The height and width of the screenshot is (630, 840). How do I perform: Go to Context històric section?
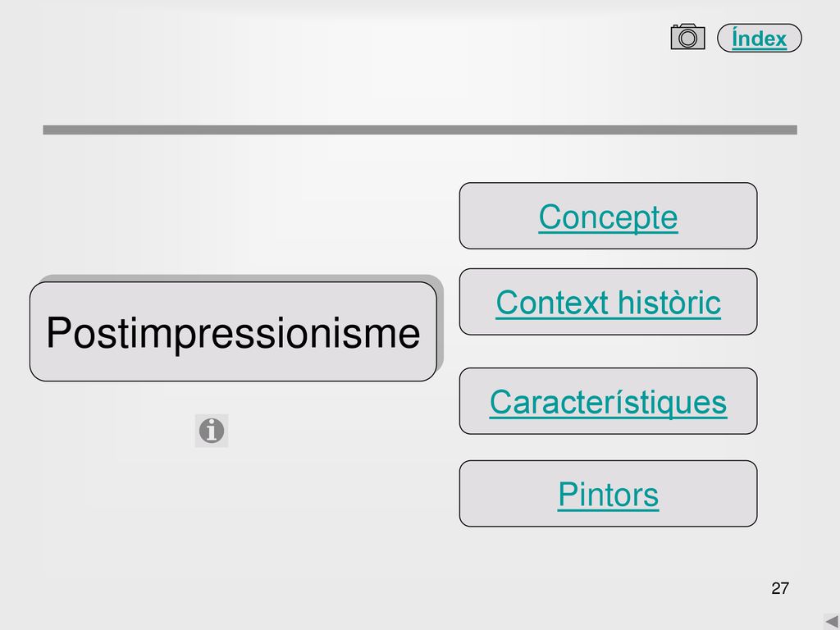(608, 303)
